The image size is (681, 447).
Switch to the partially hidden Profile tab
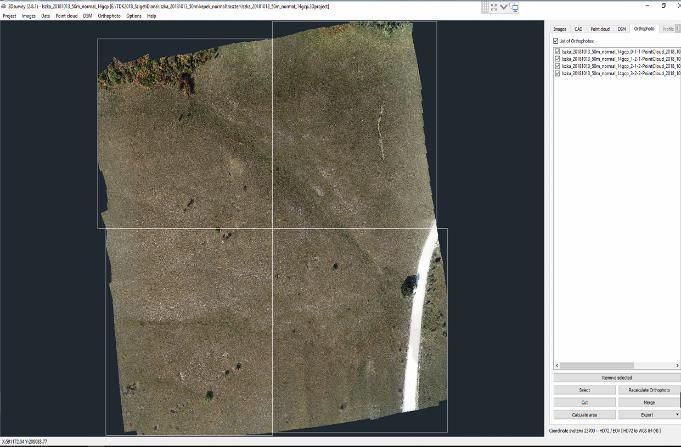(x=668, y=29)
